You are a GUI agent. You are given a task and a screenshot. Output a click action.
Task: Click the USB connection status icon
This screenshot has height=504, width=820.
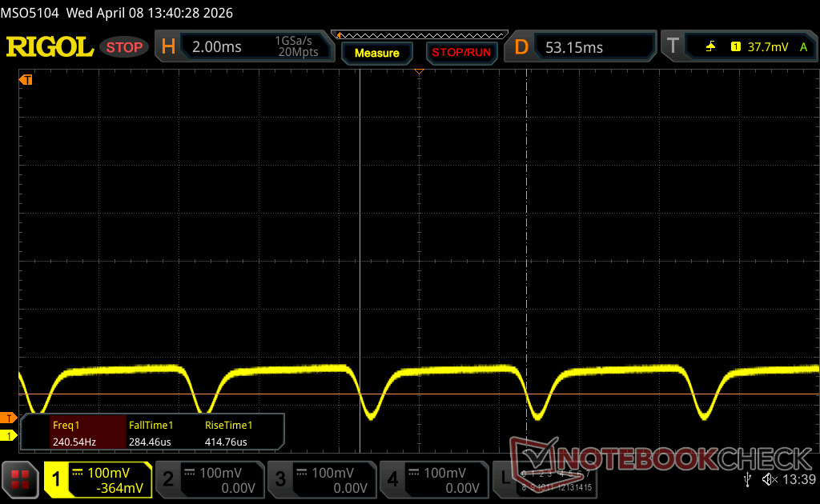pos(747,479)
